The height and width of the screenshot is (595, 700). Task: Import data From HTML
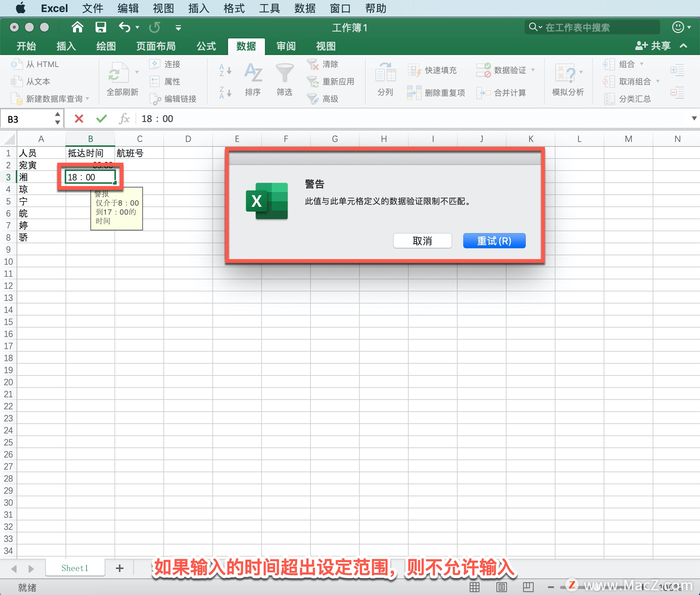[35, 64]
